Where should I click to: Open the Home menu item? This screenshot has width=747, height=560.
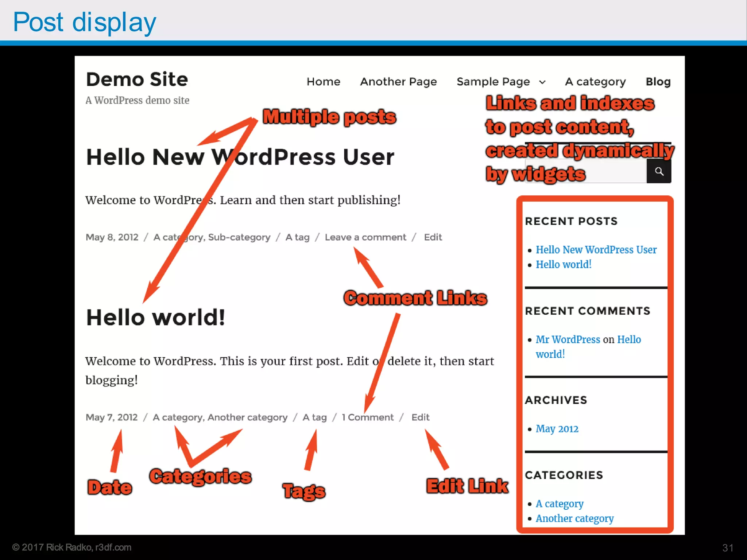[x=323, y=82]
